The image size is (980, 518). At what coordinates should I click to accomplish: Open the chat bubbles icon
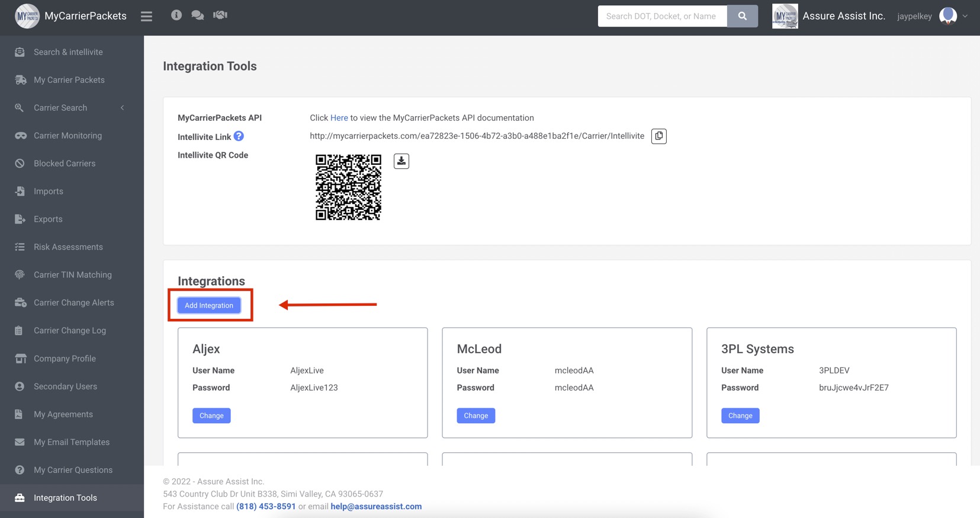tap(198, 15)
